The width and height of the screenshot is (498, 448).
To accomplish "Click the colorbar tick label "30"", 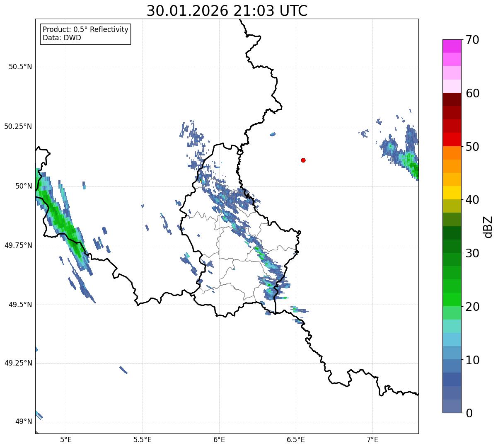I will tap(472, 253).
